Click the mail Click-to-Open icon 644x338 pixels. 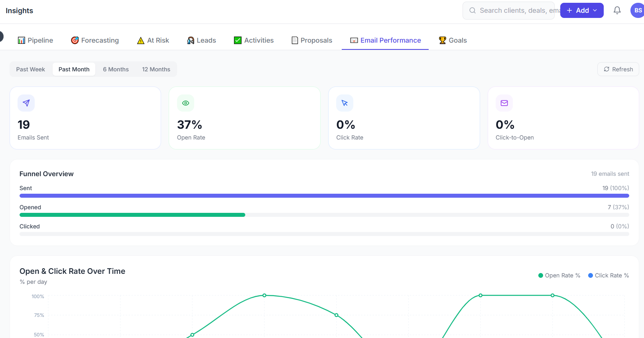[x=504, y=103]
